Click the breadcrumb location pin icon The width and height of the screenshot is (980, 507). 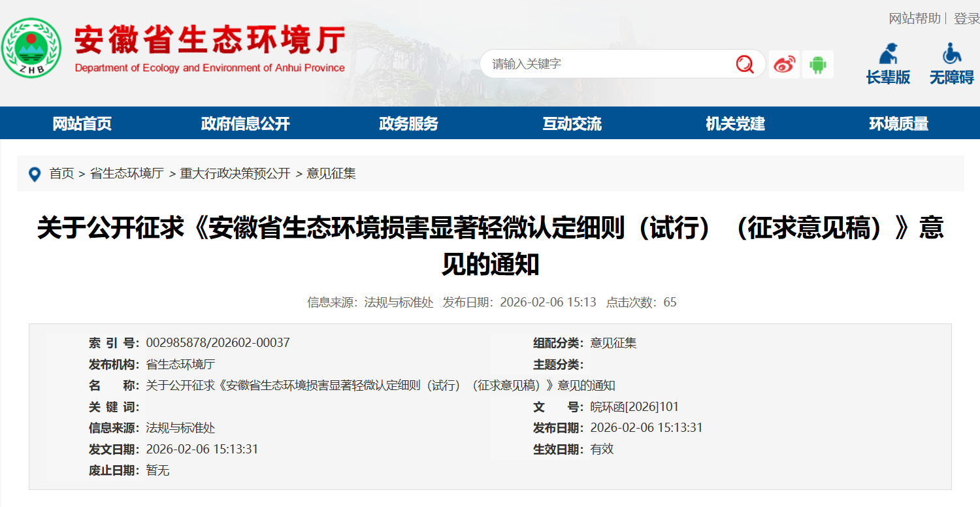[x=36, y=174]
